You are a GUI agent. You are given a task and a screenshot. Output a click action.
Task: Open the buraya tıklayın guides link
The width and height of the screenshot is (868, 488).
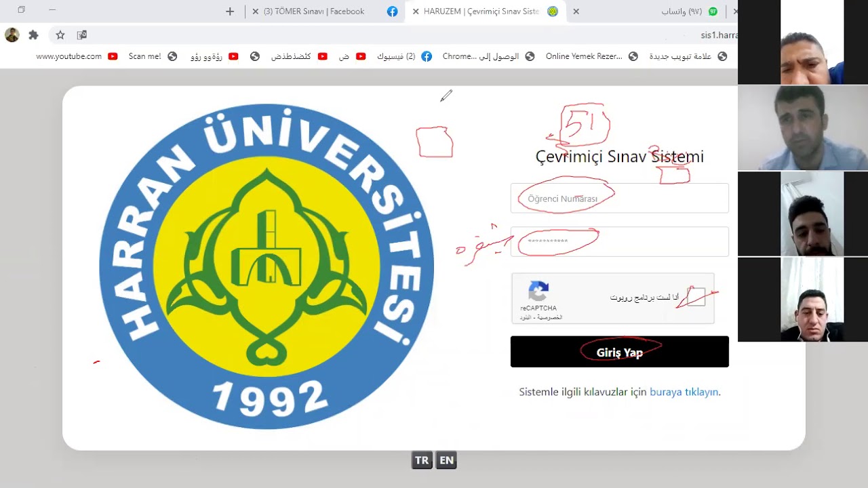(684, 392)
